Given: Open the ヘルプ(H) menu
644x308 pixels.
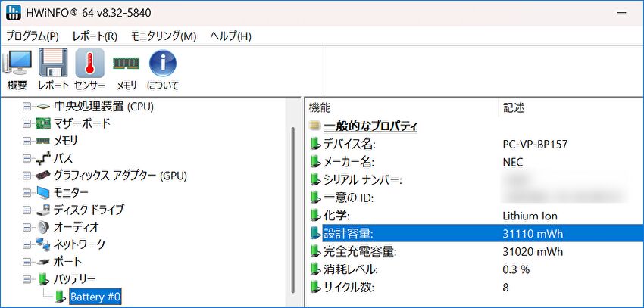Looking at the screenshot, I should click(230, 36).
